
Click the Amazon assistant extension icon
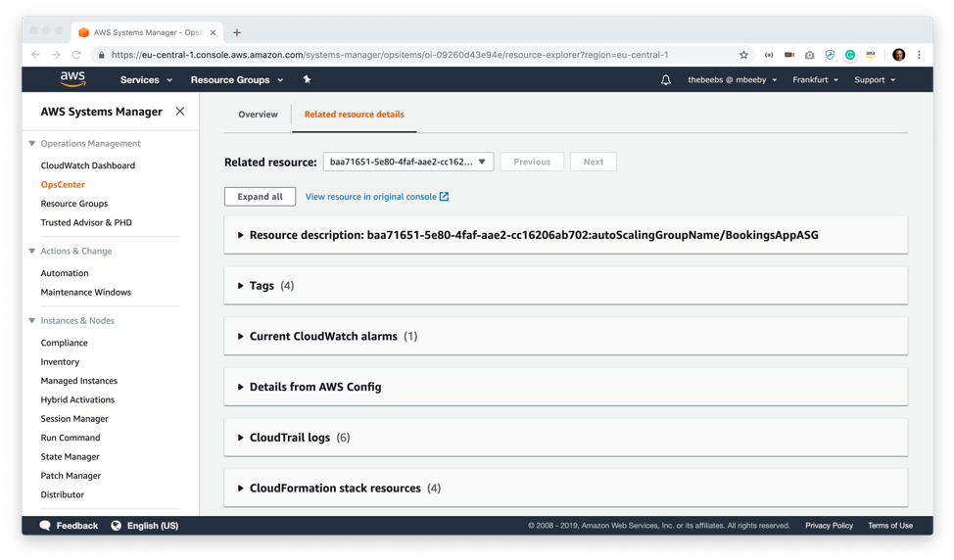click(871, 55)
